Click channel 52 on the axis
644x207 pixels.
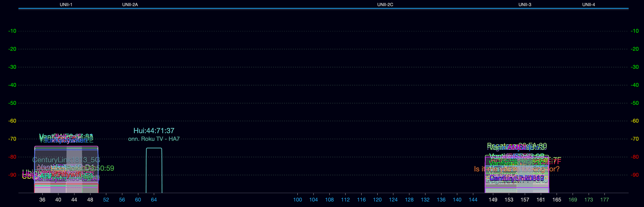pyautogui.click(x=106, y=200)
